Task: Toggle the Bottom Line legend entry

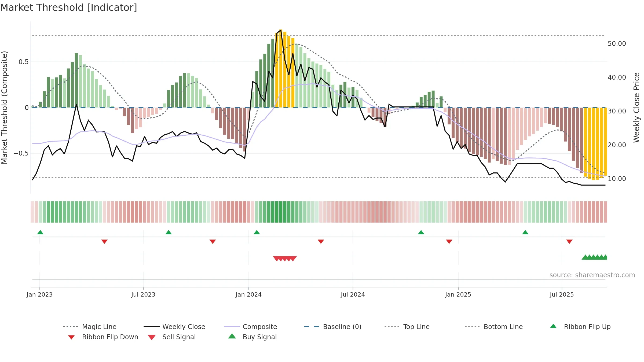Action: tap(494, 327)
